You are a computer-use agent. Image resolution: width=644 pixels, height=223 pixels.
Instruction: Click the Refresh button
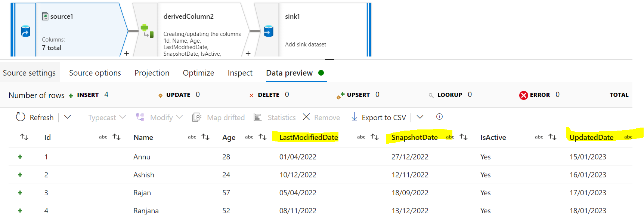pyautogui.click(x=35, y=117)
